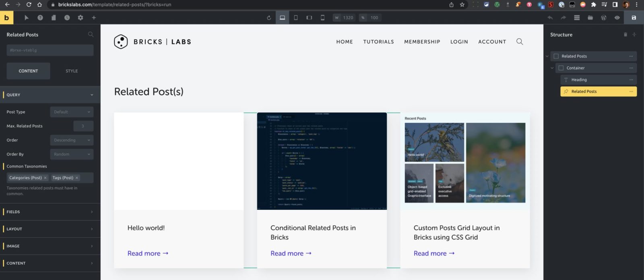
Task: Click the Bricks logo button
Action: click(x=6, y=18)
